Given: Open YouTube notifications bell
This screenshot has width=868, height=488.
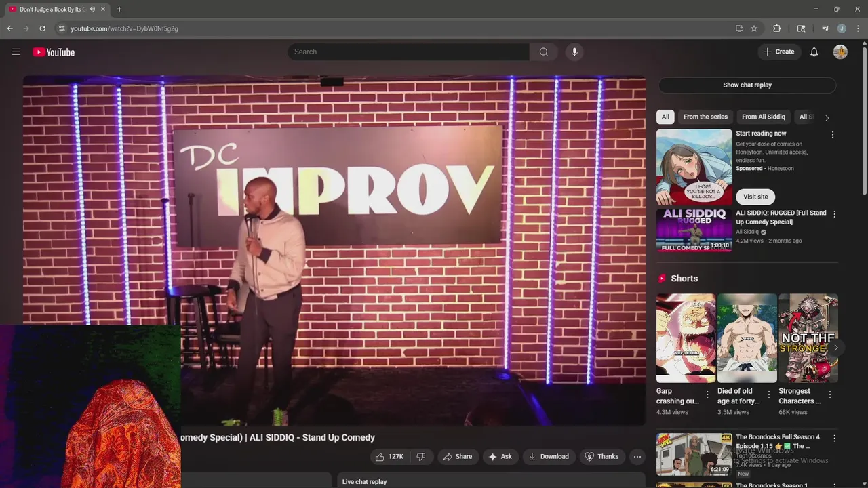Looking at the screenshot, I should coord(814,52).
